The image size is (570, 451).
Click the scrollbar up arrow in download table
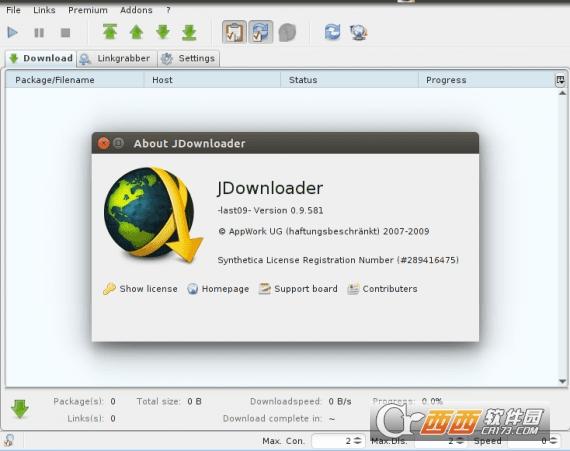(562, 93)
